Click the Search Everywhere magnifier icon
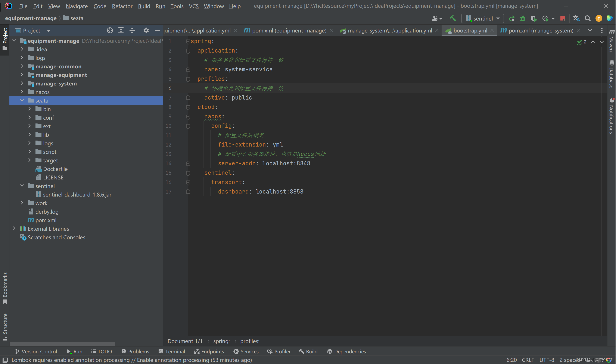The image size is (616, 364). point(588,18)
